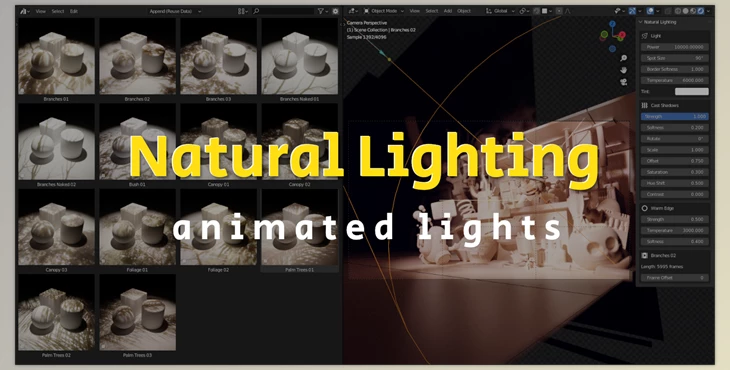Select the Canopy 03 asset thumbnail
Viewport: 730px width, 370px height.
pos(56,227)
